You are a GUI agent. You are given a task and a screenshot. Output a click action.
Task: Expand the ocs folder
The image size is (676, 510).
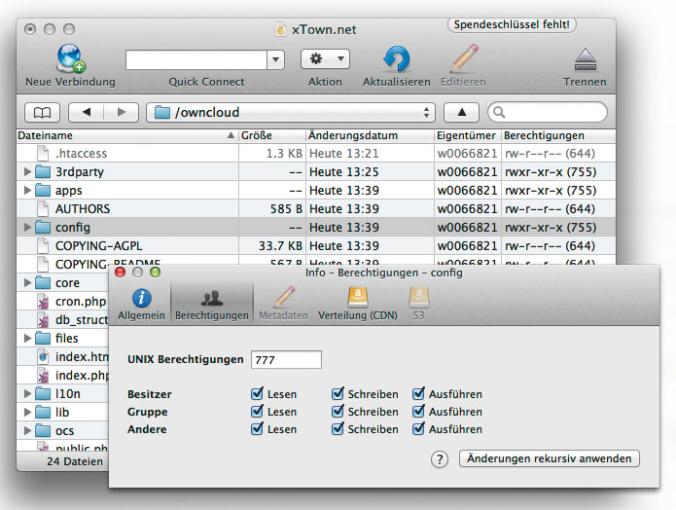(x=27, y=431)
